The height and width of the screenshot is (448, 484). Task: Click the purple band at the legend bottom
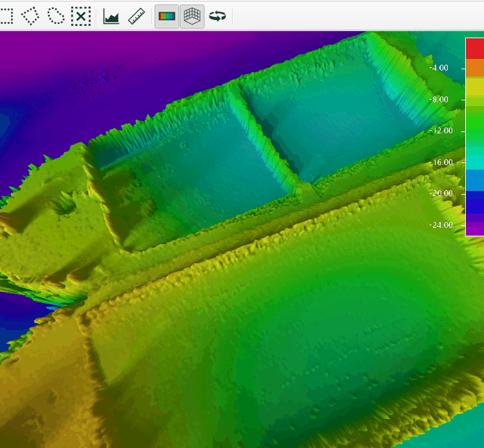click(x=474, y=228)
